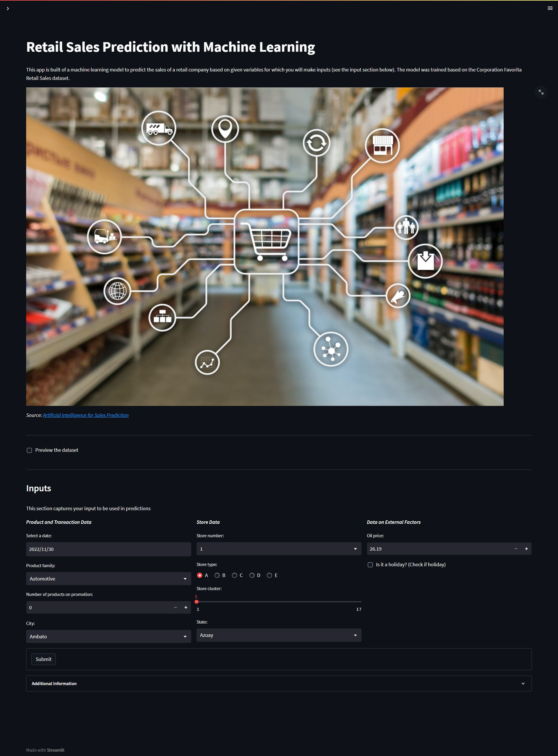Screen dimensions: 558x756
Task: Open Artificial Intelligence for Sales Prediction link
Action: point(85,415)
